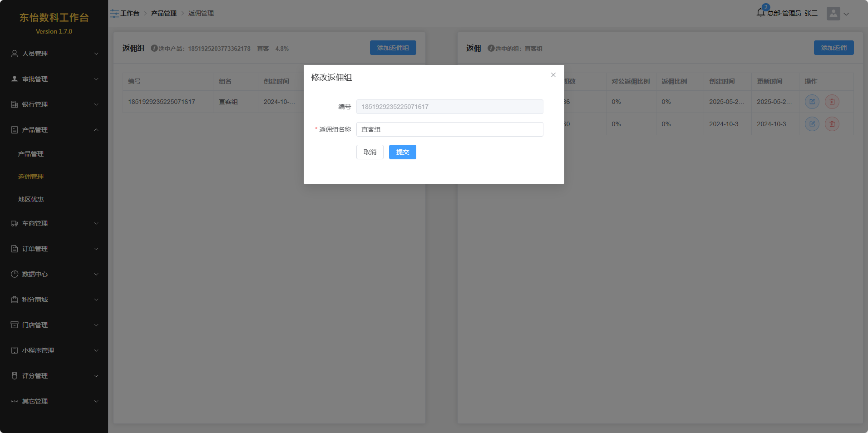Click delete icon in first commission row
This screenshot has width=868, height=433.
[x=832, y=102]
